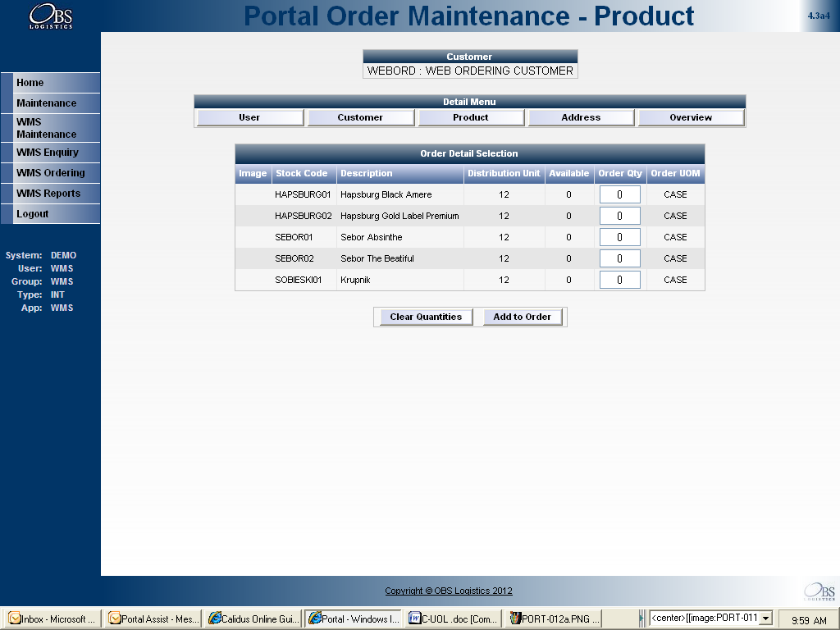This screenshot has height=630, width=840.
Task: Open WMS Enquiry in the sidebar
Action: point(50,153)
